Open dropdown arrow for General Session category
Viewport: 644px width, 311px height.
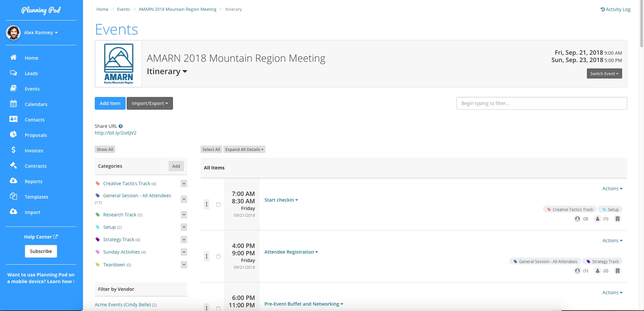[184, 199]
